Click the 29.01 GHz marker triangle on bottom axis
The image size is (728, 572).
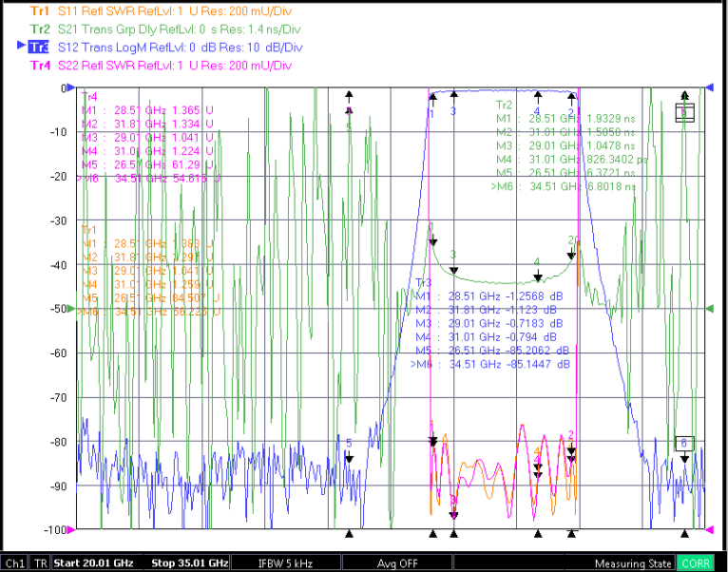coord(454,534)
